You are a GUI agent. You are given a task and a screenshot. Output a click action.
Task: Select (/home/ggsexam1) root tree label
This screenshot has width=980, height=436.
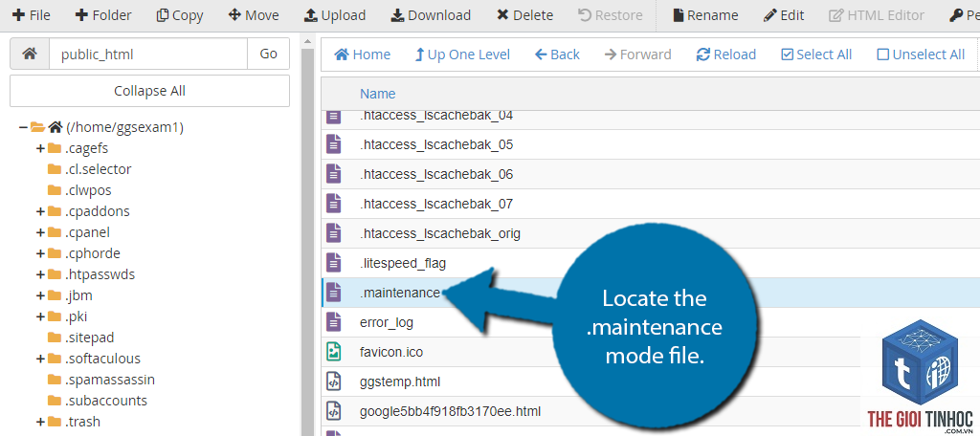click(x=124, y=127)
